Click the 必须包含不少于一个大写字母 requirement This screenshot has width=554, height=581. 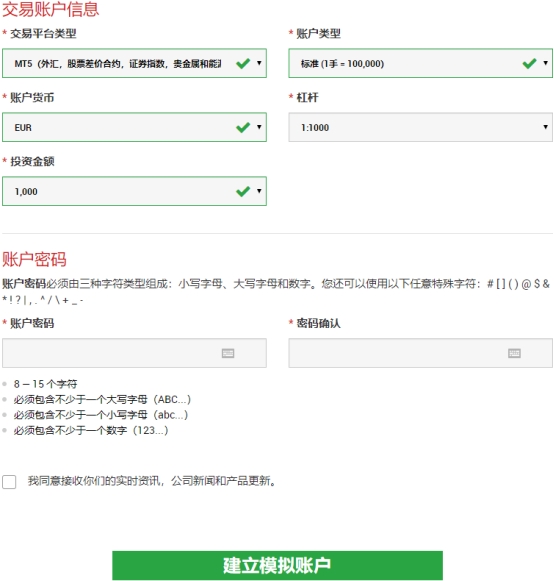point(102,399)
